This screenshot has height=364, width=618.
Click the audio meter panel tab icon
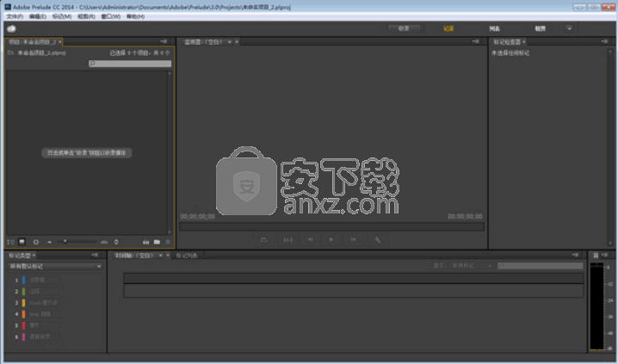596,256
